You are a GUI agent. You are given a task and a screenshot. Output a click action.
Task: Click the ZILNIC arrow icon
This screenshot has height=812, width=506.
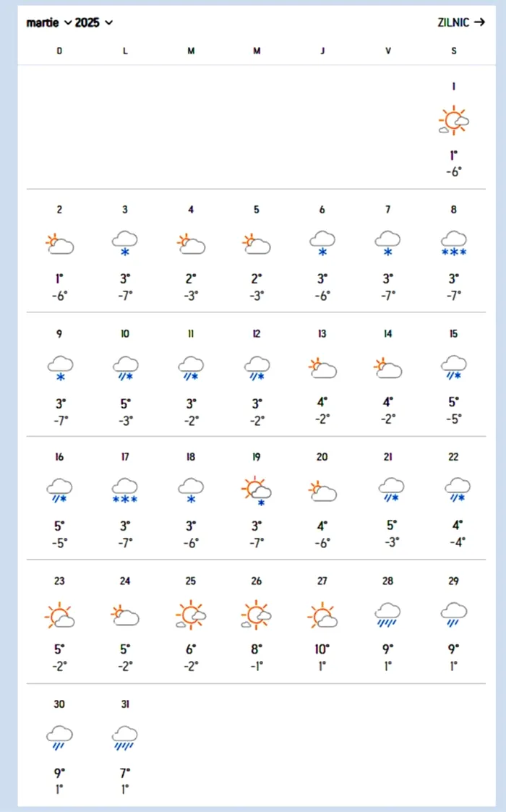pos(479,22)
